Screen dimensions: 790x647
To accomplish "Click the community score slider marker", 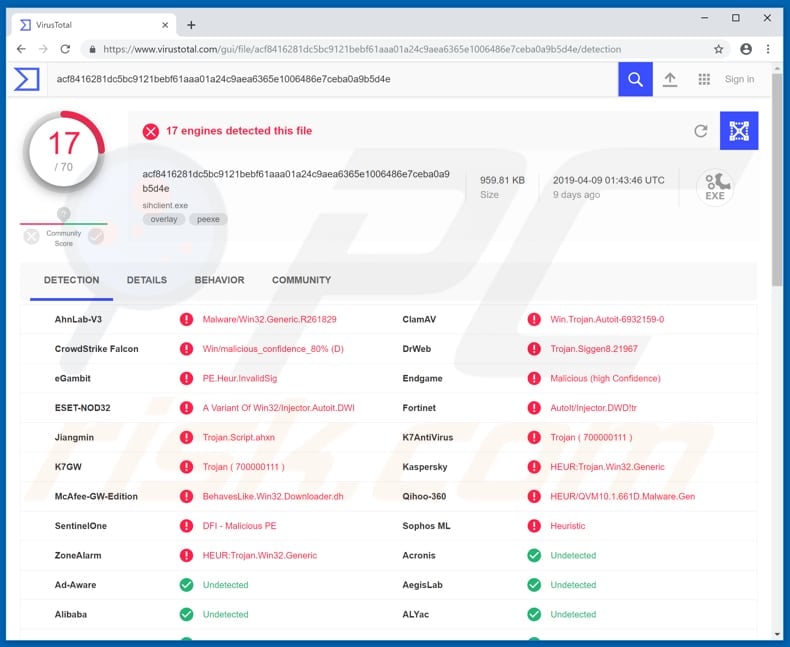I will pos(63,215).
